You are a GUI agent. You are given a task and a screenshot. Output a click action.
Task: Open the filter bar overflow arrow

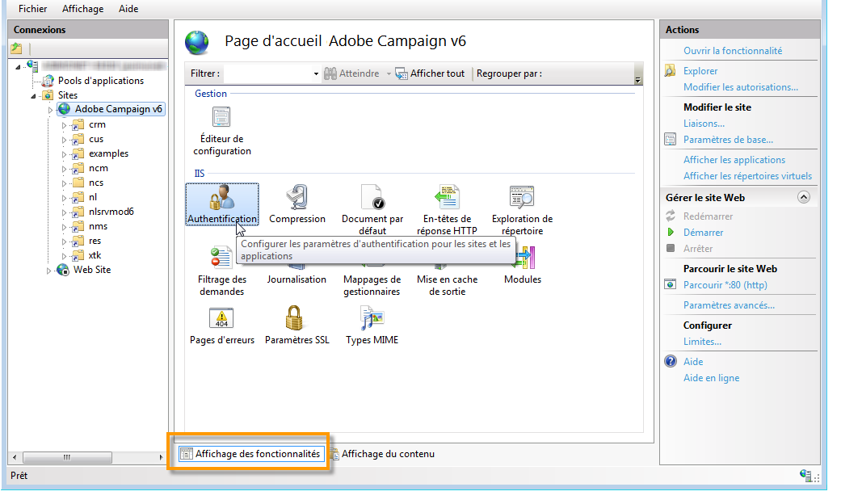[637, 80]
